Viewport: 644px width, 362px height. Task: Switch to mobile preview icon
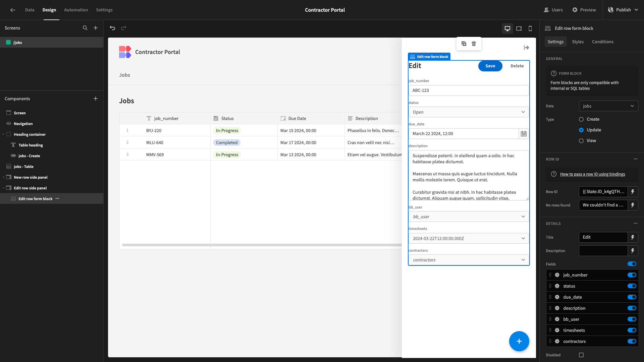coord(530,28)
